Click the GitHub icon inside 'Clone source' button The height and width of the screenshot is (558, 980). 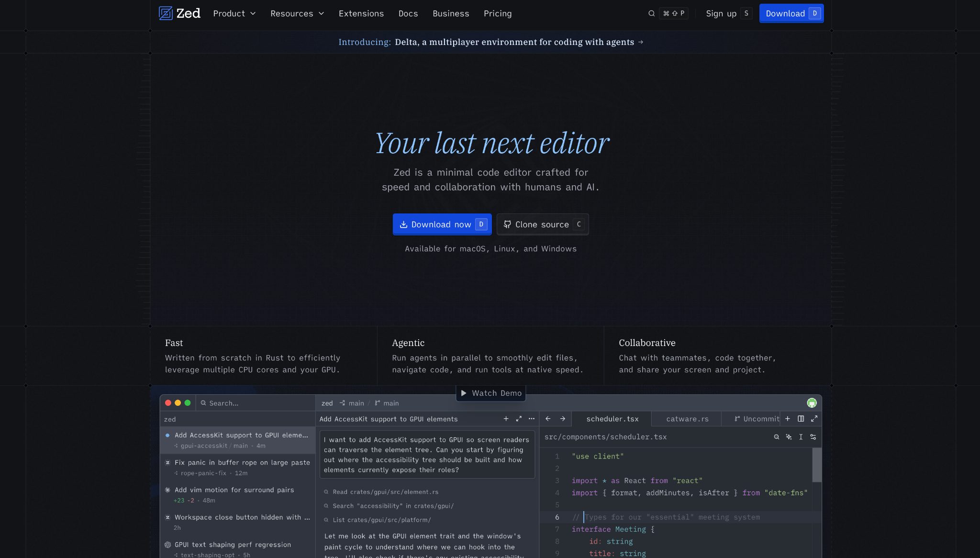(507, 224)
